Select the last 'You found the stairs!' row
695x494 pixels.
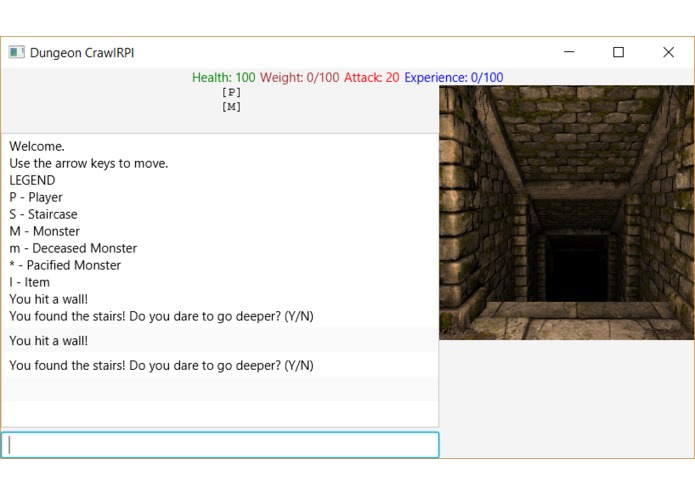tap(220, 365)
